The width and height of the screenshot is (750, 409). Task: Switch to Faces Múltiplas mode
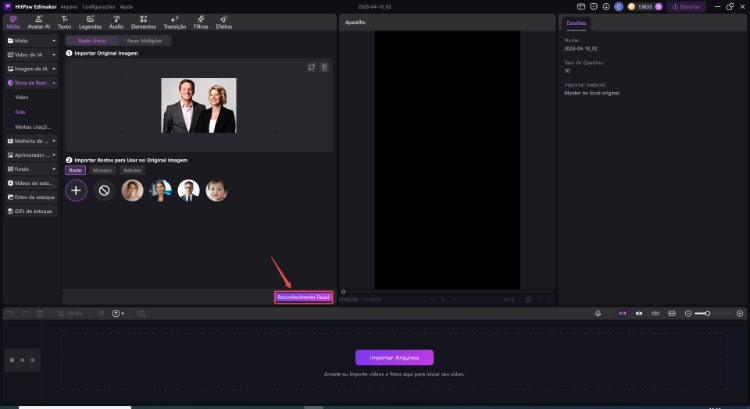pyautogui.click(x=143, y=40)
